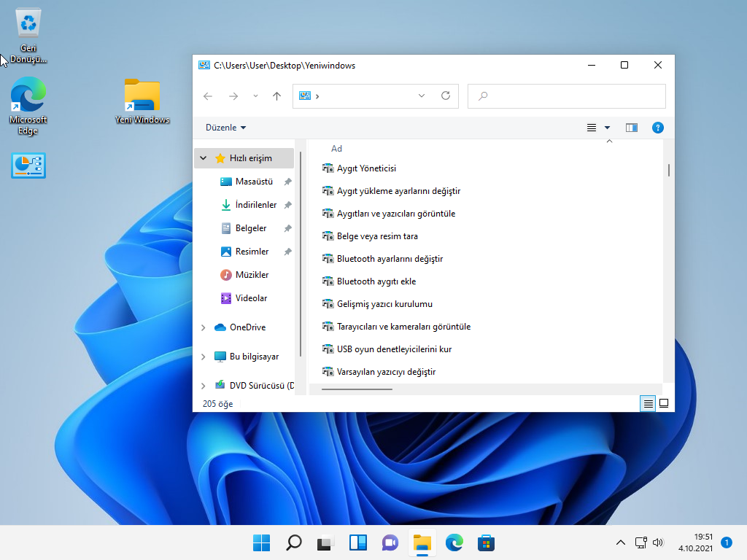
Task: Sort the list by Ad column
Action: 336,149
